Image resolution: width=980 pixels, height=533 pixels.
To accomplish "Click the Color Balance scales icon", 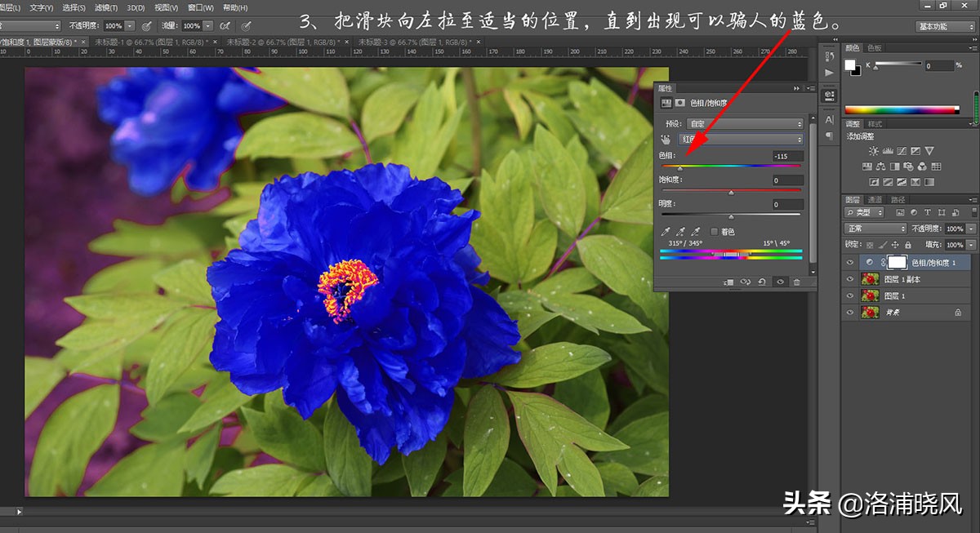I will click(x=880, y=167).
